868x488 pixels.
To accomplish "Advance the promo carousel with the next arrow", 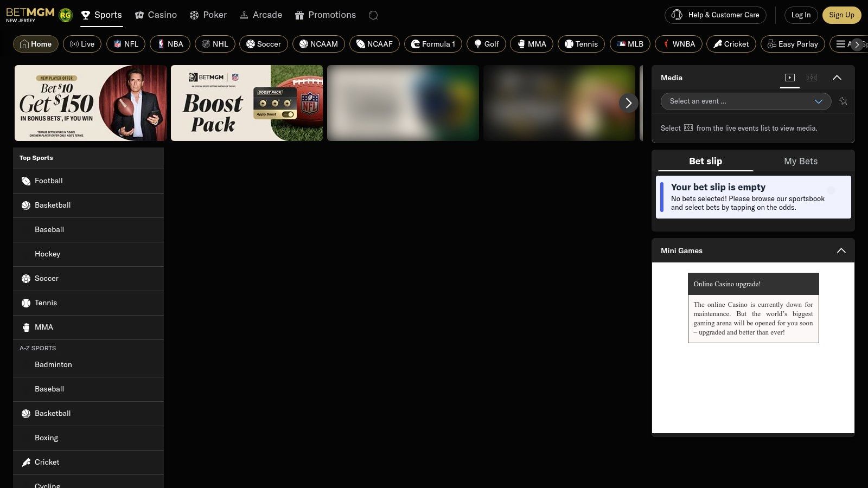I will click(x=628, y=103).
